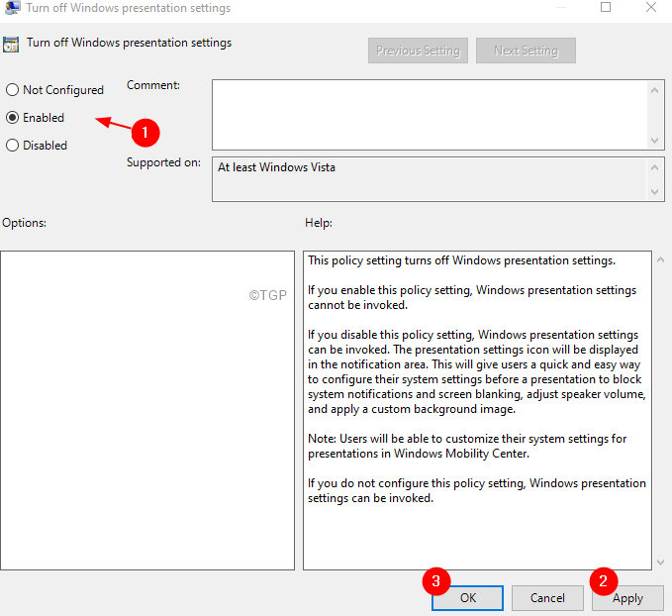Maximize the policy settings window
The image size is (672, 616).
click(x=606, y=7)
